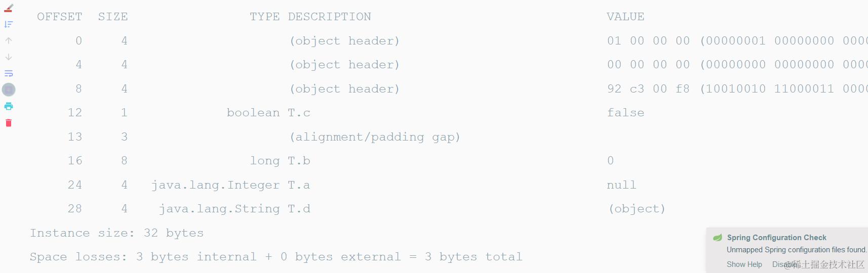Click the green Spring leaf notification icon

coord(718,238)
